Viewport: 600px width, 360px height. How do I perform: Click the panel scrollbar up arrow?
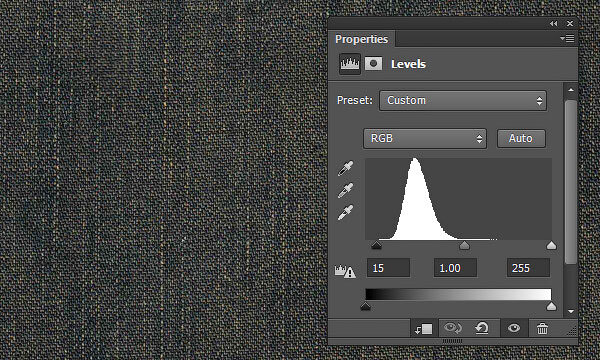click(x=571, y=90)
